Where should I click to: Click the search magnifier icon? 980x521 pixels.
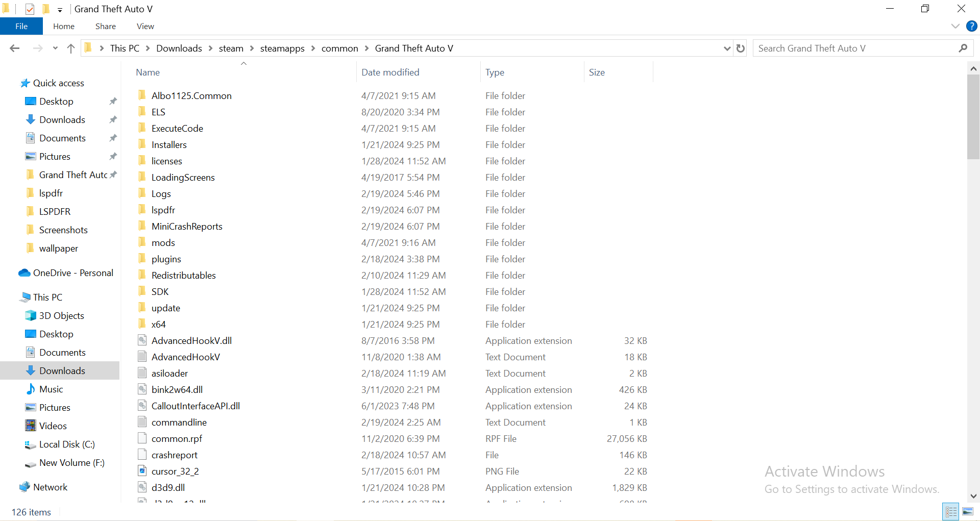click(x=963, y=48)
